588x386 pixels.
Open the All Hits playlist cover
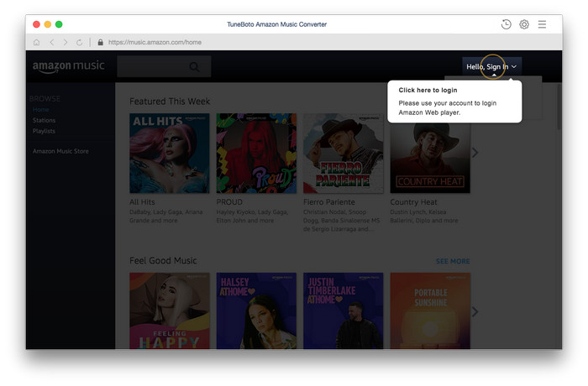(x=170, y=154)
